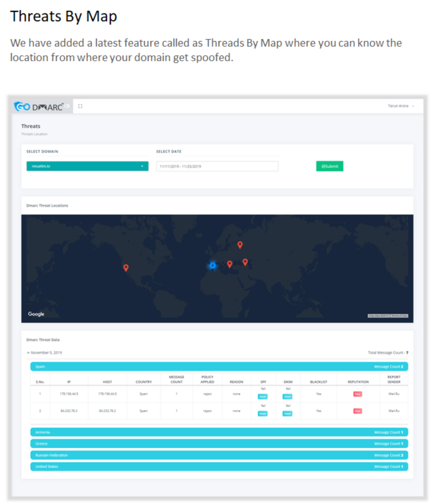The image size is (431, 504).
Task: Click the COUNTRY column header
Action: (x=143, y=382)
